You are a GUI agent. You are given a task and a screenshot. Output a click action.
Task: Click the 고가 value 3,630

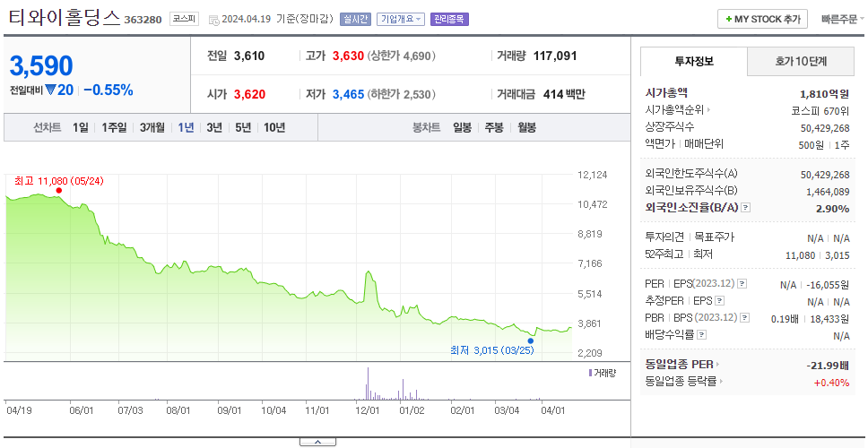tap(348, 56)
